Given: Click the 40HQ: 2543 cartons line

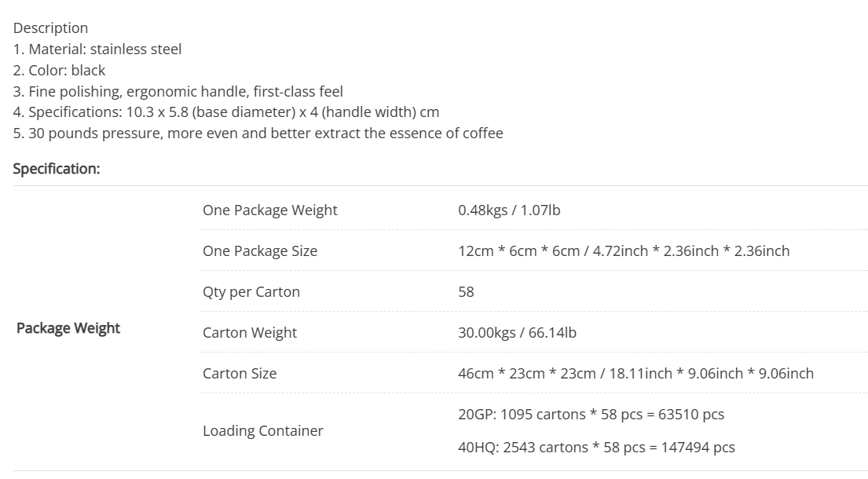Looking at the screenshot, I should 597,448.
